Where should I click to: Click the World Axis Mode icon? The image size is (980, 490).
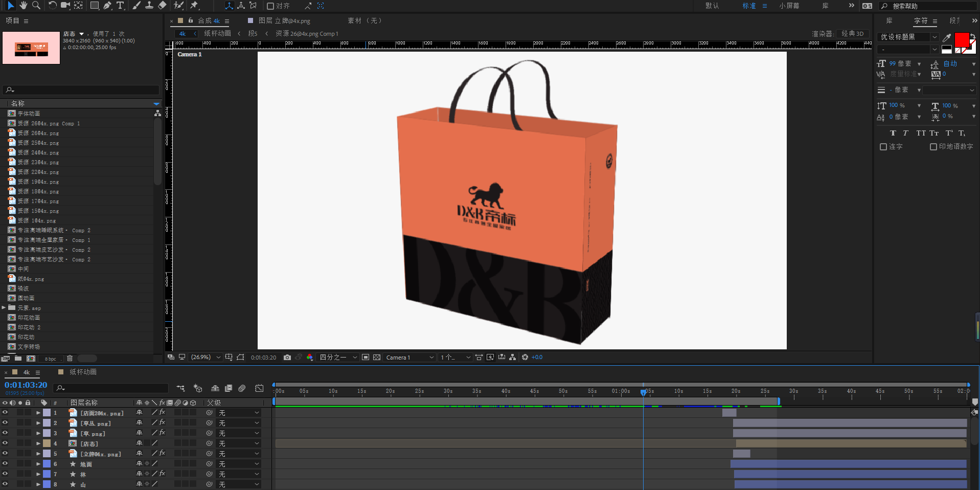[241, 6]
